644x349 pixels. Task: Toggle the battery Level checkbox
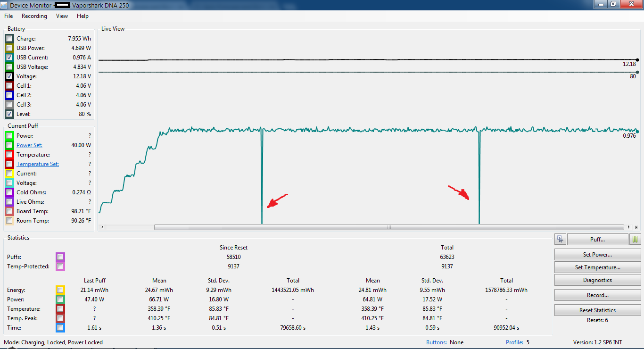coord(9,114)
